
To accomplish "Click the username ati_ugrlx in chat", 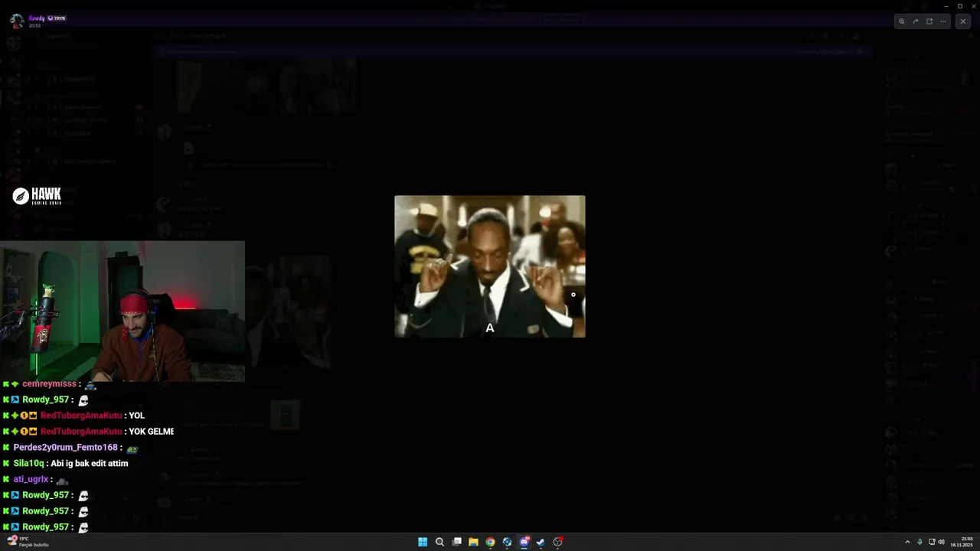I will (x=31, y=479).
